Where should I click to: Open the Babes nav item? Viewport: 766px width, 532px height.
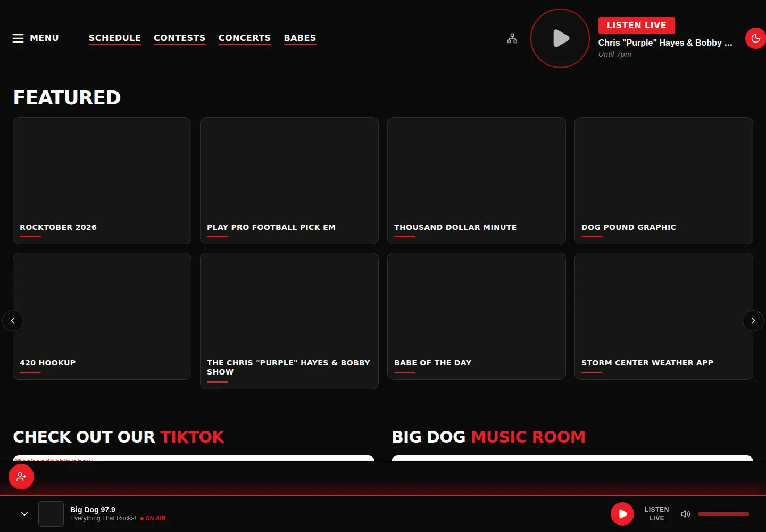click(x=300, y=38)
